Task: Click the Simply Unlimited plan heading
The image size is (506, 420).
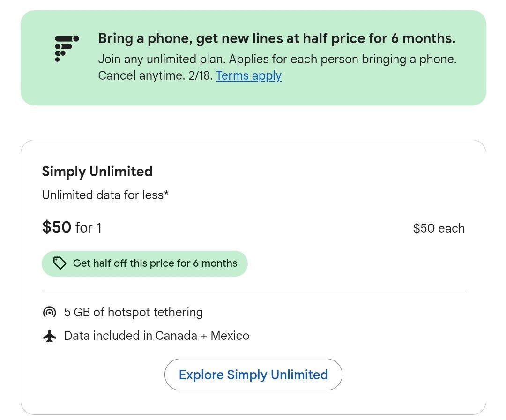Action: (x=97, y=172)
